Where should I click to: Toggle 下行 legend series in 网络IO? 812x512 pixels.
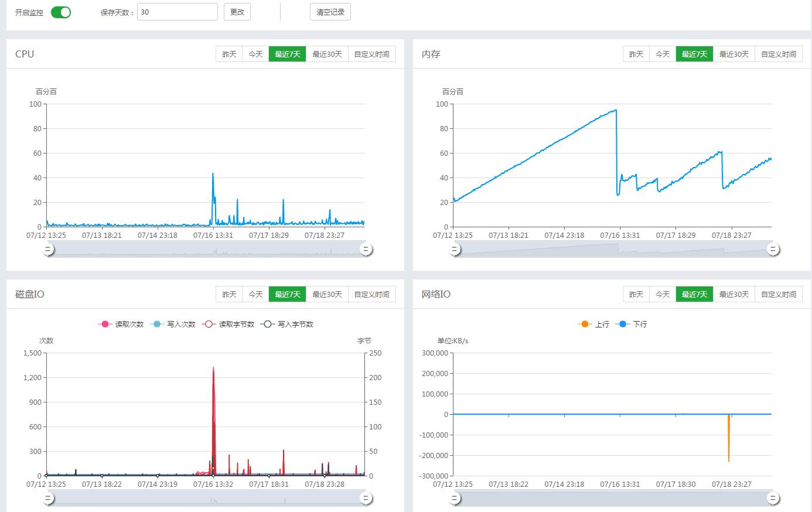click(x=631, y=324)
